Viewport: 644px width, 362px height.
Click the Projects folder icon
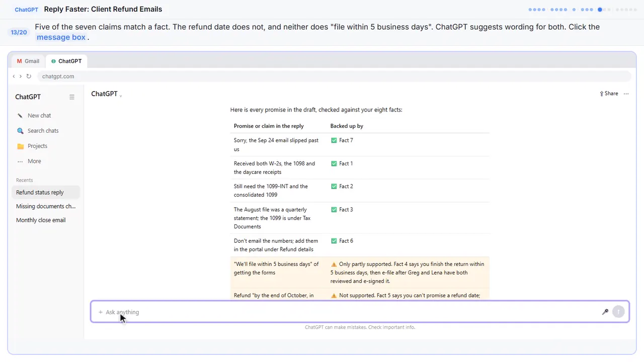(20, 146)
